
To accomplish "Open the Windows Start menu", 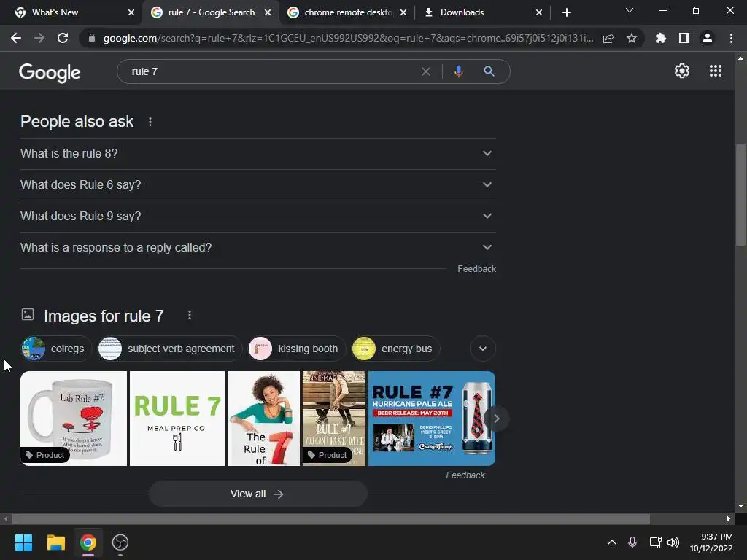I will (23, 542).
